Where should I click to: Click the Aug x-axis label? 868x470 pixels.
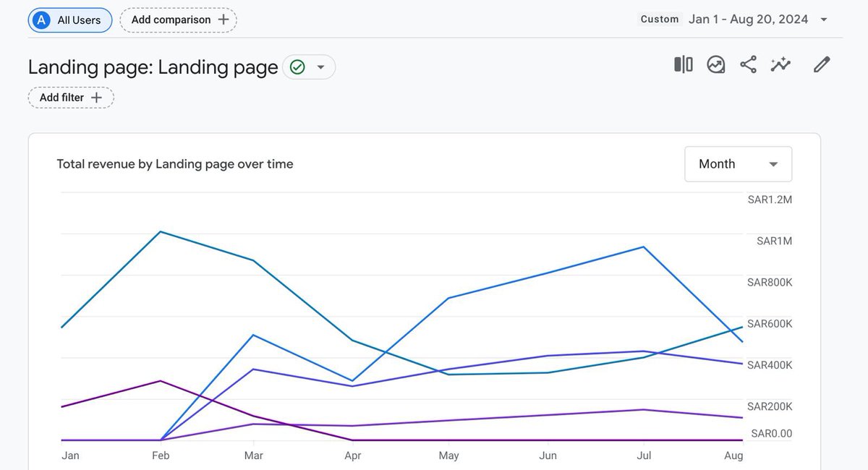pos(733,456)
